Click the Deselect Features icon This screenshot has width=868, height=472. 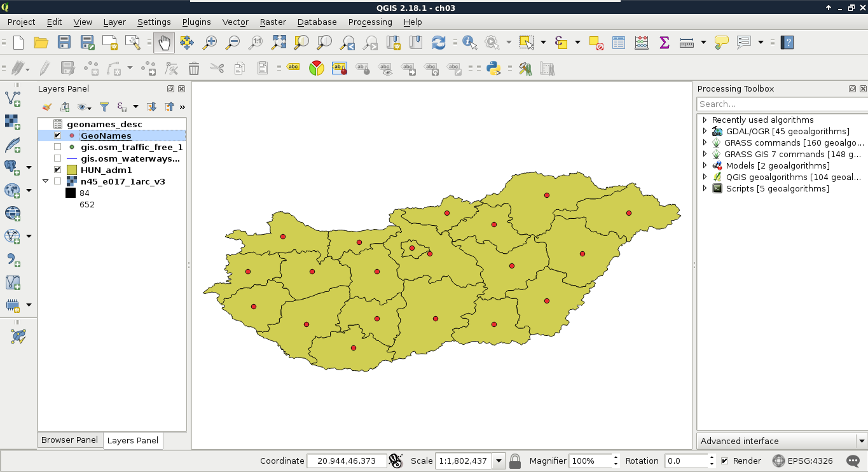(x=596, y=43)
